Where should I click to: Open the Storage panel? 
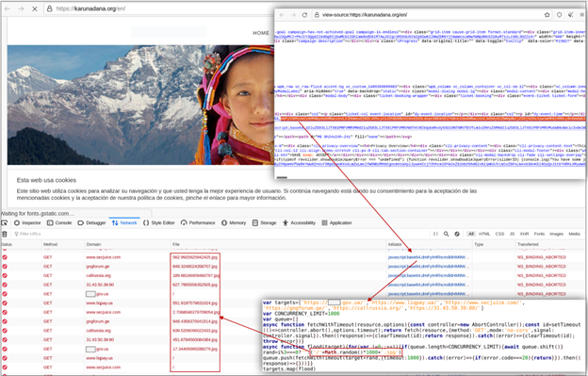tap(265, 222)
